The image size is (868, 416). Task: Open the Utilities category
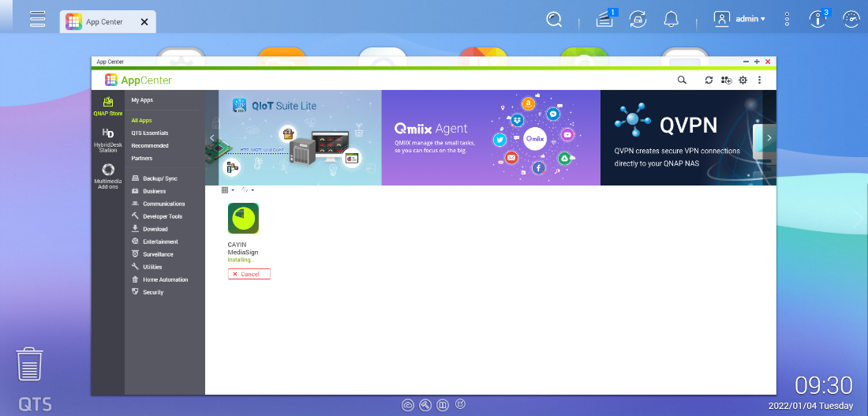147,267
